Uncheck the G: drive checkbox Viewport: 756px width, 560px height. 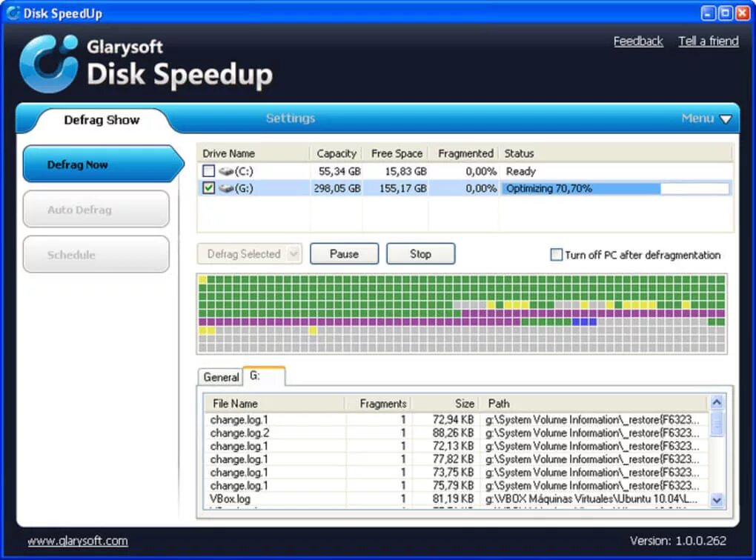[208, 188]
